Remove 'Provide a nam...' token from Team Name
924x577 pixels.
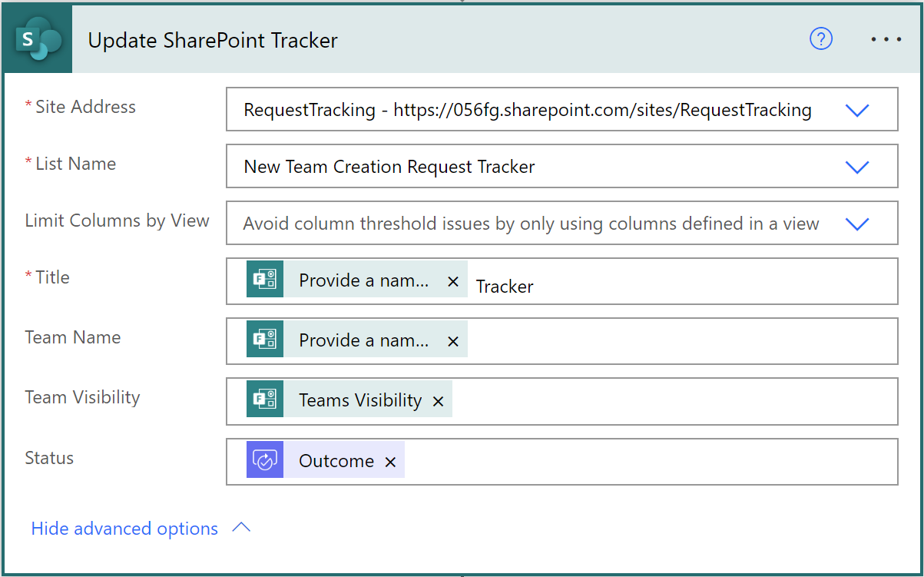click(x=453, y=342)
